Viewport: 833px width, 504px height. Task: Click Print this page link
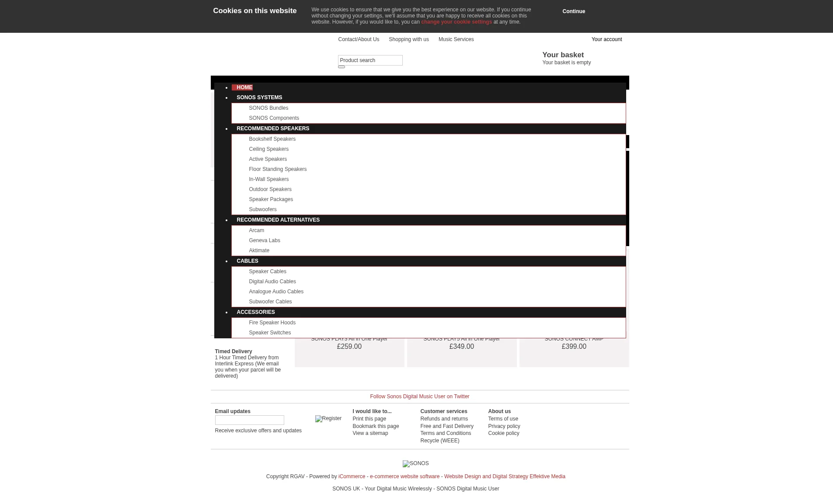369,419
